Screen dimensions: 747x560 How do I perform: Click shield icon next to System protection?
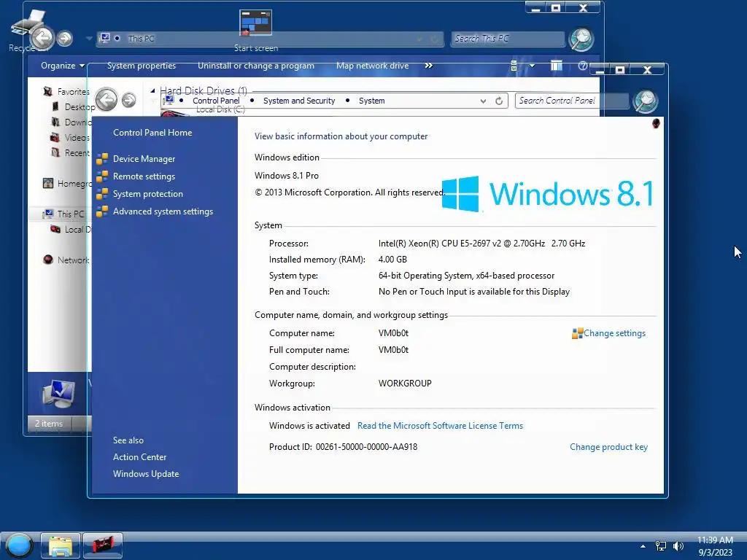click(x=102, y=194)
